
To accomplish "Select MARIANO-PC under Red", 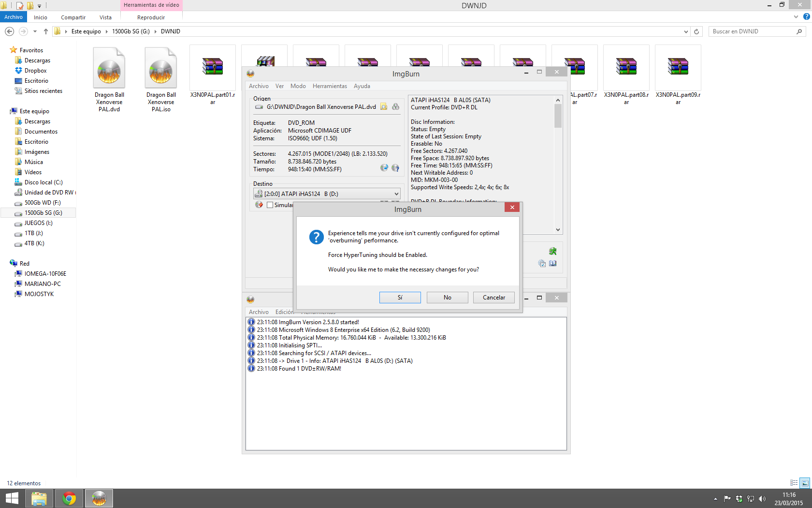I will (x=43, y=284).
